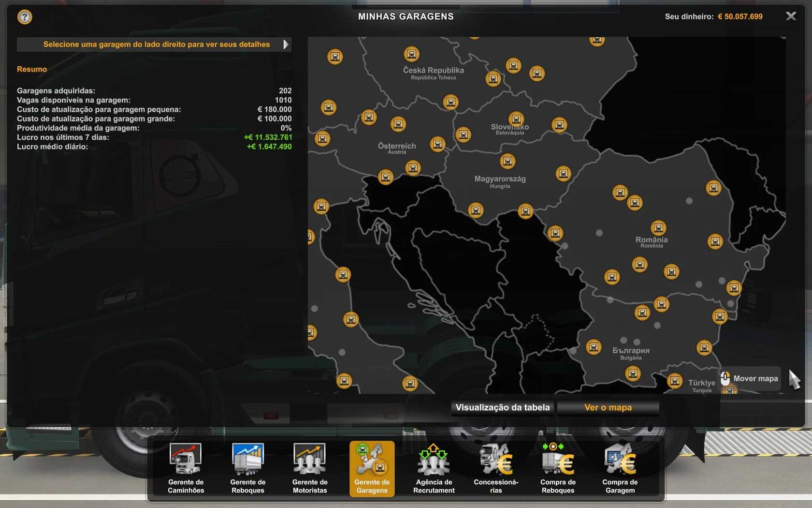Open the Gerente de Motoristas manager
812x508 pixels.
click(x=309, y=468)
